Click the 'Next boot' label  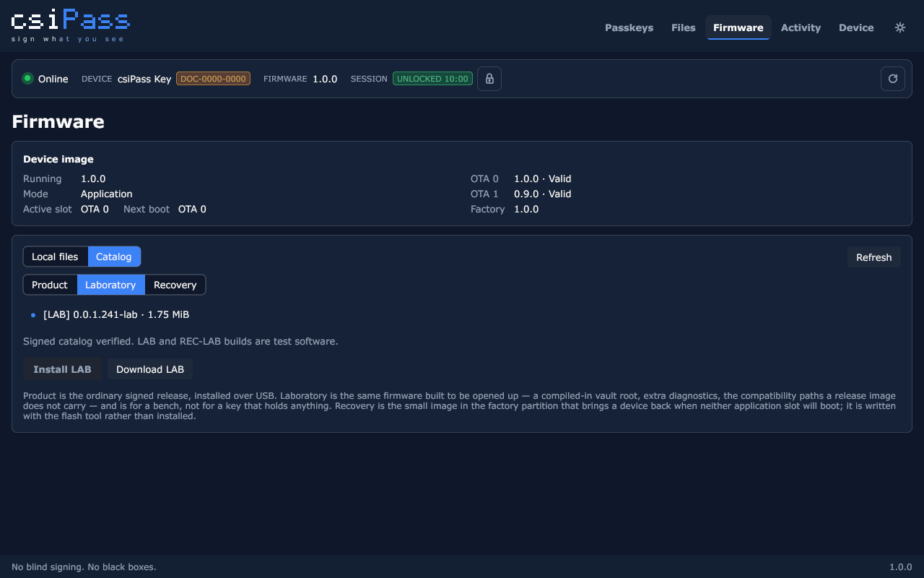(x=147, y=209)
